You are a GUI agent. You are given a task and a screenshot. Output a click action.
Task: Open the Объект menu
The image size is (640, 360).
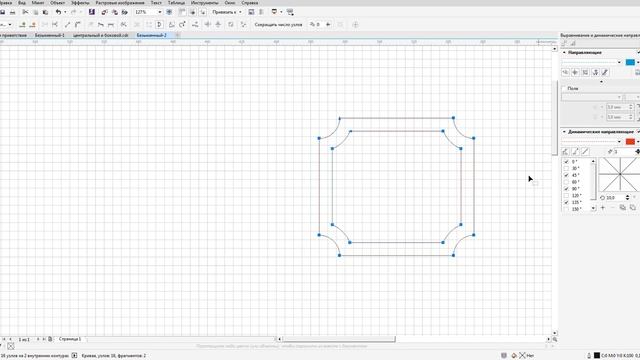tap(58, 3)
